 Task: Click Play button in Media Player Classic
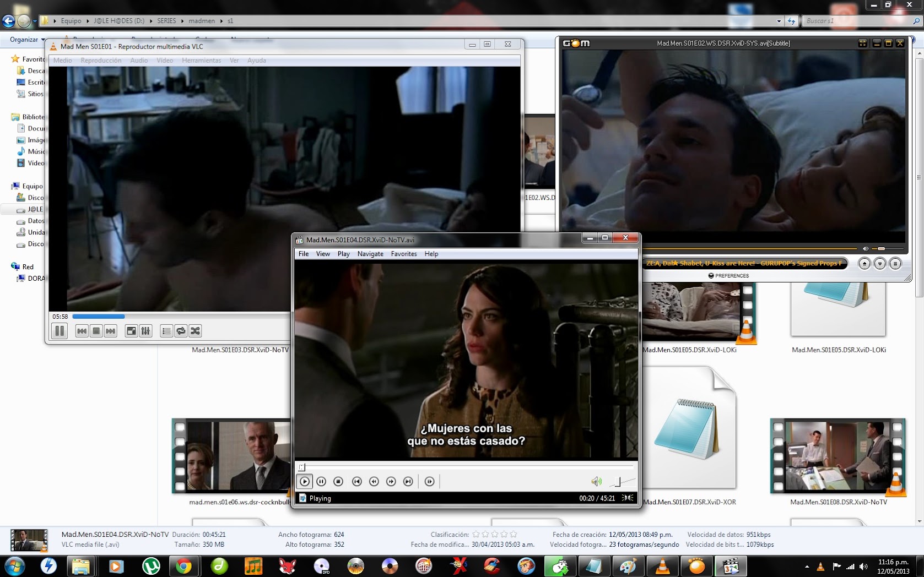click(305, 482)
